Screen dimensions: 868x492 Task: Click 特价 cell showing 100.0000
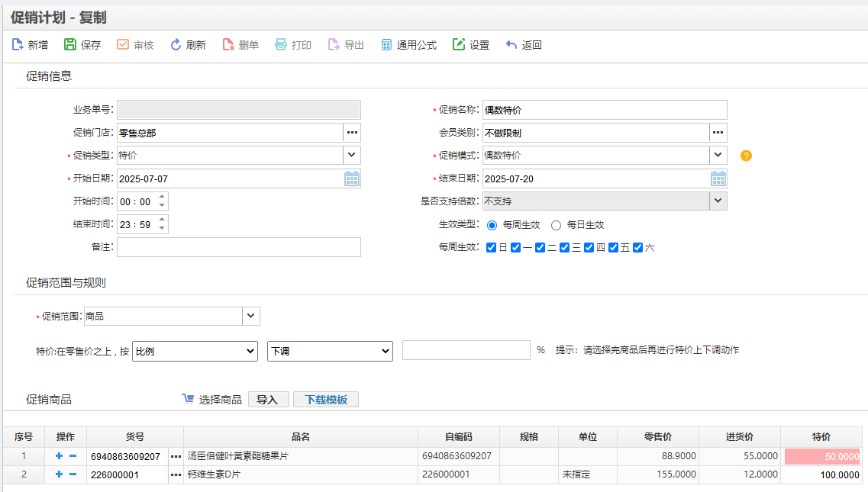(x=822, y=475)
